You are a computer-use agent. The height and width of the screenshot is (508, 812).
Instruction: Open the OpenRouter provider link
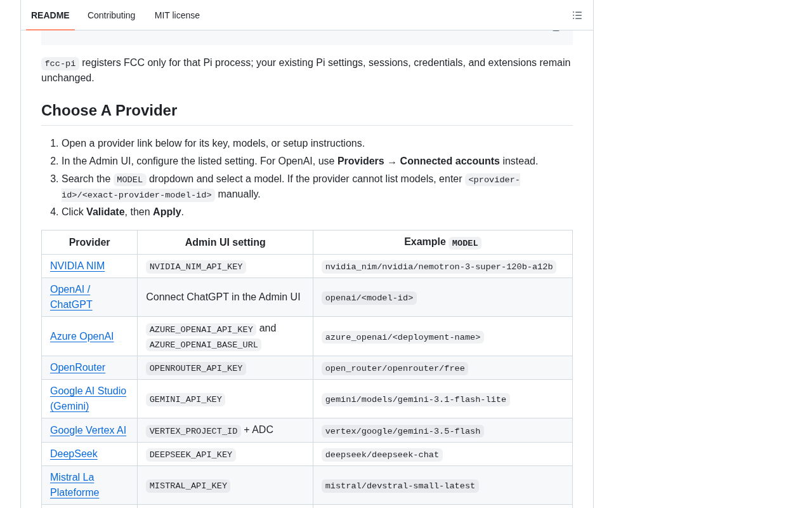pyautogui.click(x=77, y=368)
